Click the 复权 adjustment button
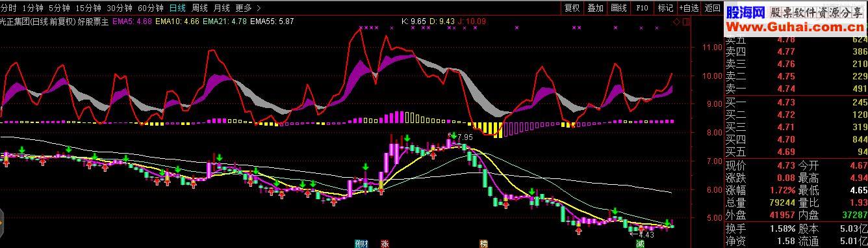Screen dimensions: 868x248 tap(572, 8)
